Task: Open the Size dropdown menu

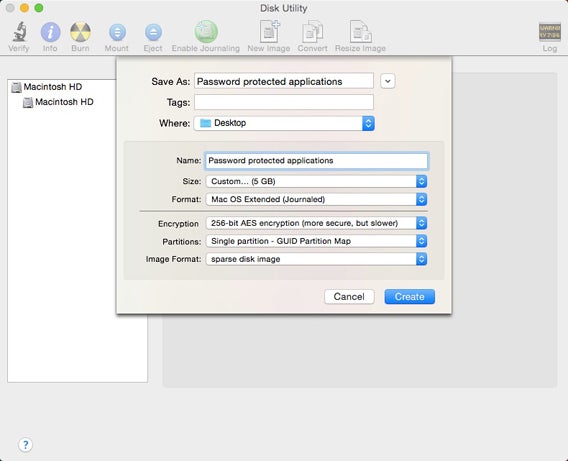Action: 316,181
